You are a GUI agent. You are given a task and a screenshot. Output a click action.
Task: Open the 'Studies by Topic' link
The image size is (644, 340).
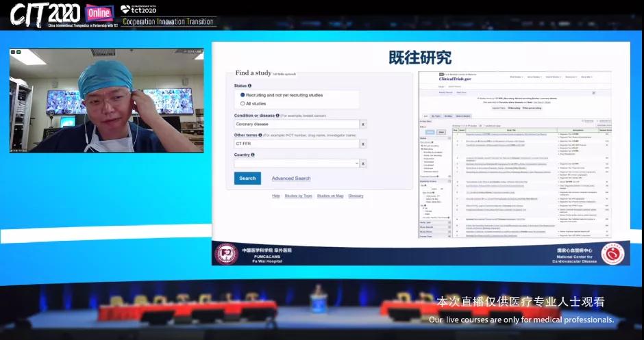pos(299,196)
